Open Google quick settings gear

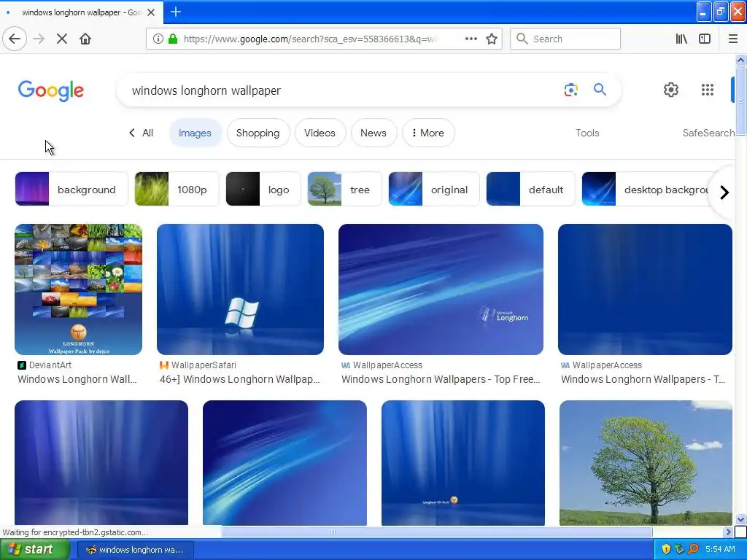(671, 90)
